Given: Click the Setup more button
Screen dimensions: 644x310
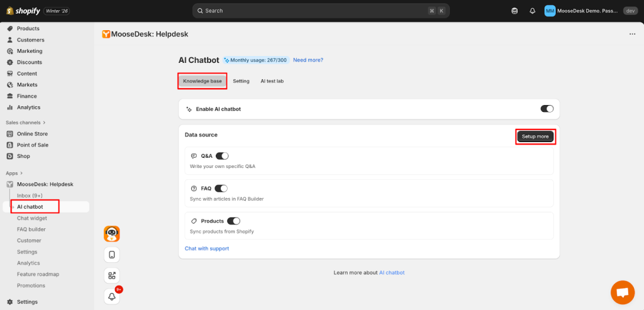Looking at the screenshot, I should pos(535,136).
